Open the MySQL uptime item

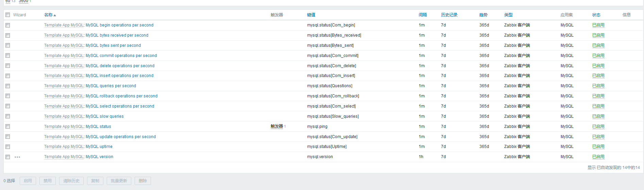[x=99, y=147]
